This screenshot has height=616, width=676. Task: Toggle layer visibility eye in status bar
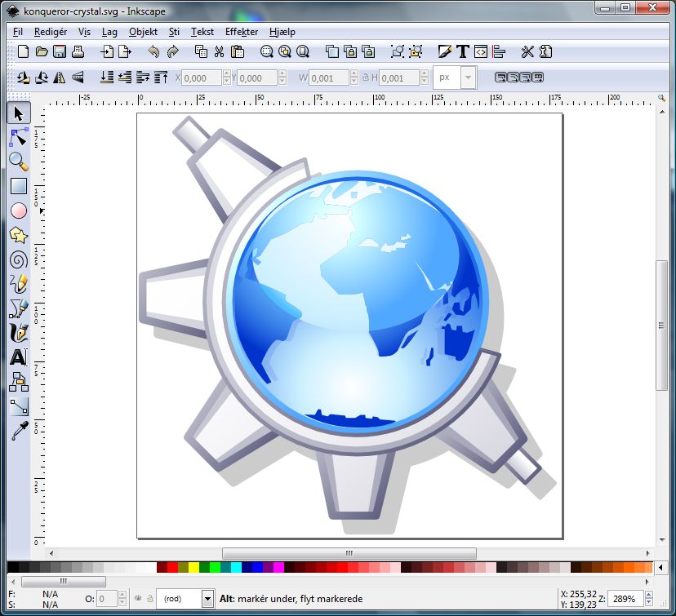(x=137, y=599)
